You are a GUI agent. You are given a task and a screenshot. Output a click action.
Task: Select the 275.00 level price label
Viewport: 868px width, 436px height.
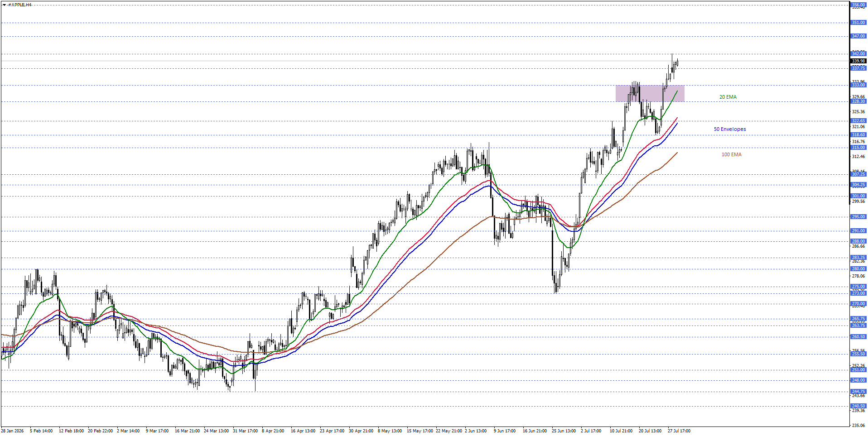pyautogui.click(x=858, y=287)
